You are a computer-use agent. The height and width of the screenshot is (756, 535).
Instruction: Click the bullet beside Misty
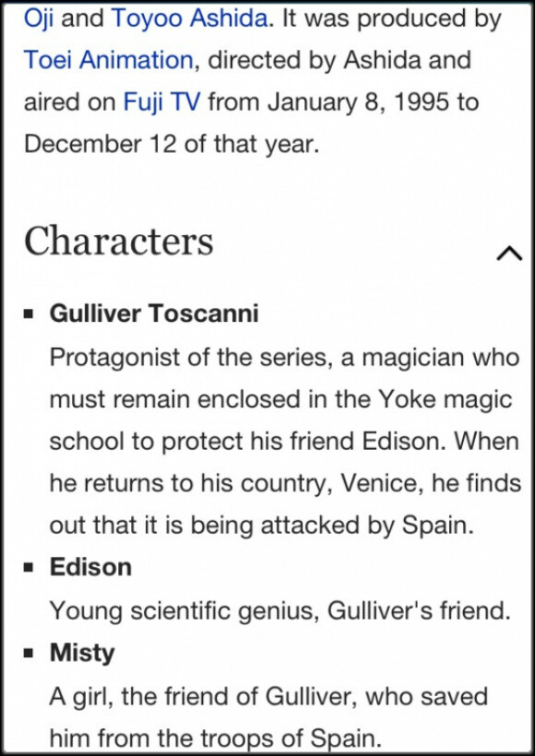[x=30, y=655]
